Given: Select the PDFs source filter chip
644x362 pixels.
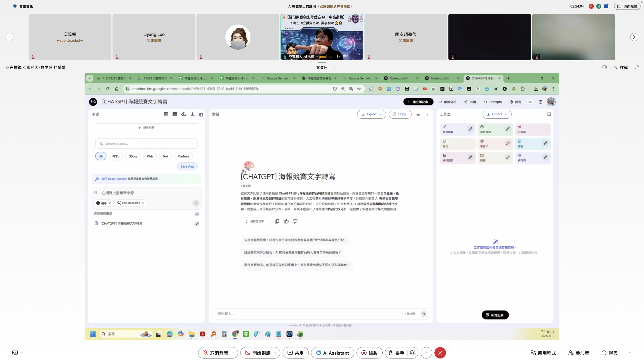Looking at the screenshot, I should (115, 156).
